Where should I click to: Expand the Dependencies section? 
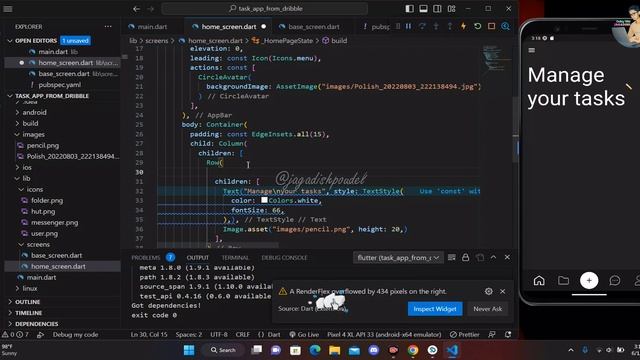tap(36, 324)
